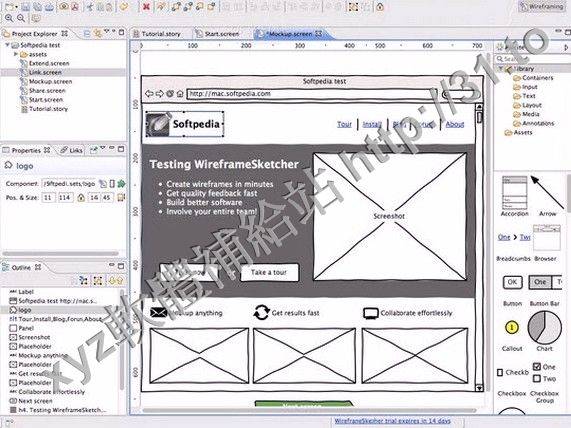Click the green puzzle icon beside Component field

pyautogui.click(x=121, y=184)
